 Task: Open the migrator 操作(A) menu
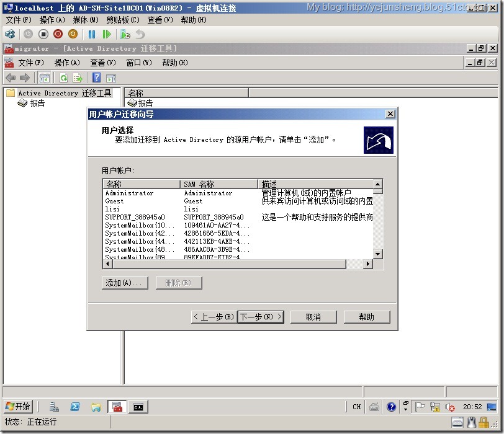(x=67, y=63)
